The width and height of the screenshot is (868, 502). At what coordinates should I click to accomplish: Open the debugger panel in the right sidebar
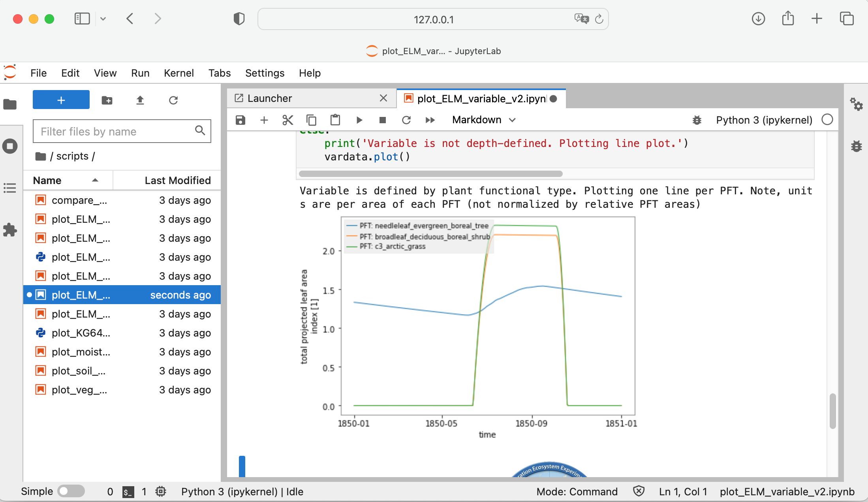coord(856,146)
